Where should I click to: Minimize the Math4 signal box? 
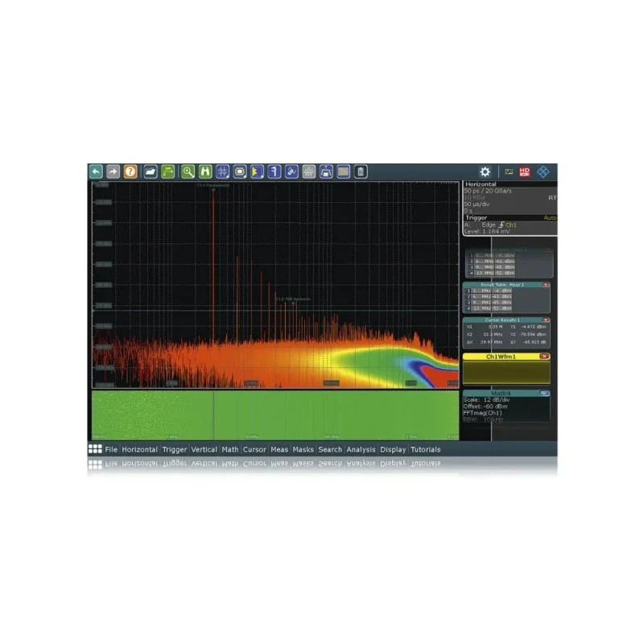544,393
